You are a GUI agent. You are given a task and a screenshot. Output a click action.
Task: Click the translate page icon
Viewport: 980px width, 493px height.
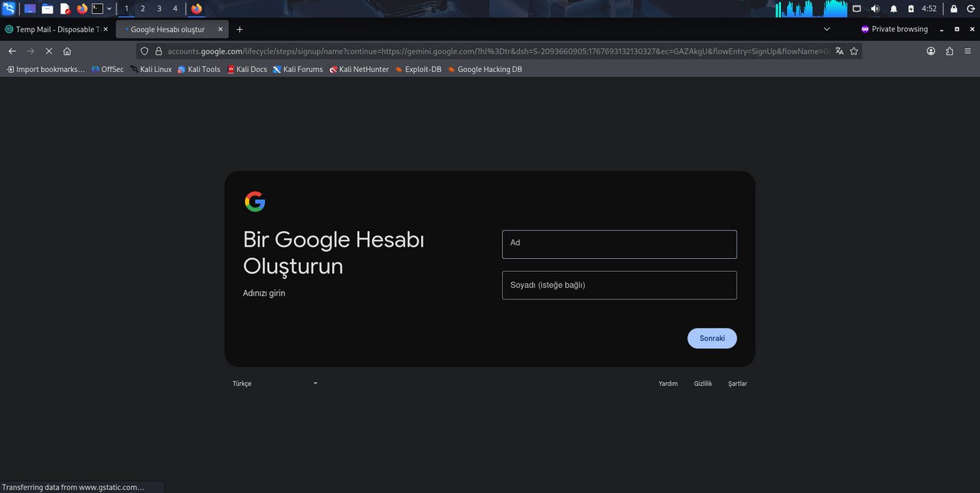tap(839, 51)
